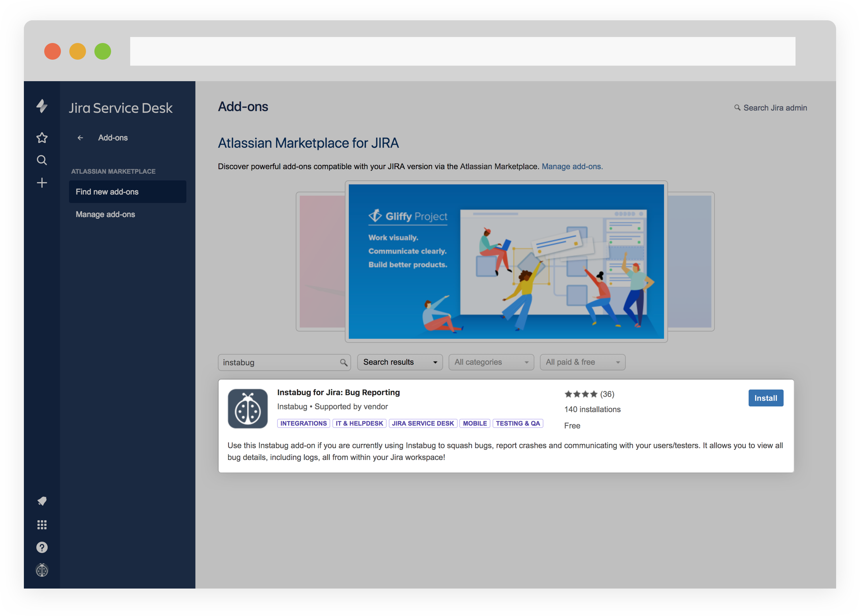This screenshot has height=616, width=860.
Task: Open notifications feedback megaphone icon
Action: (x=42, y=501)
